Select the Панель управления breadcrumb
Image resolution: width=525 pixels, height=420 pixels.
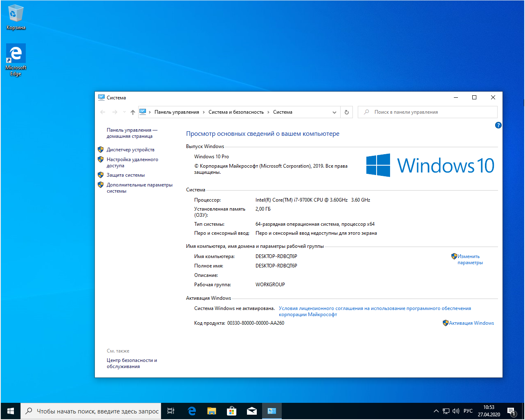tap(177, 112)
